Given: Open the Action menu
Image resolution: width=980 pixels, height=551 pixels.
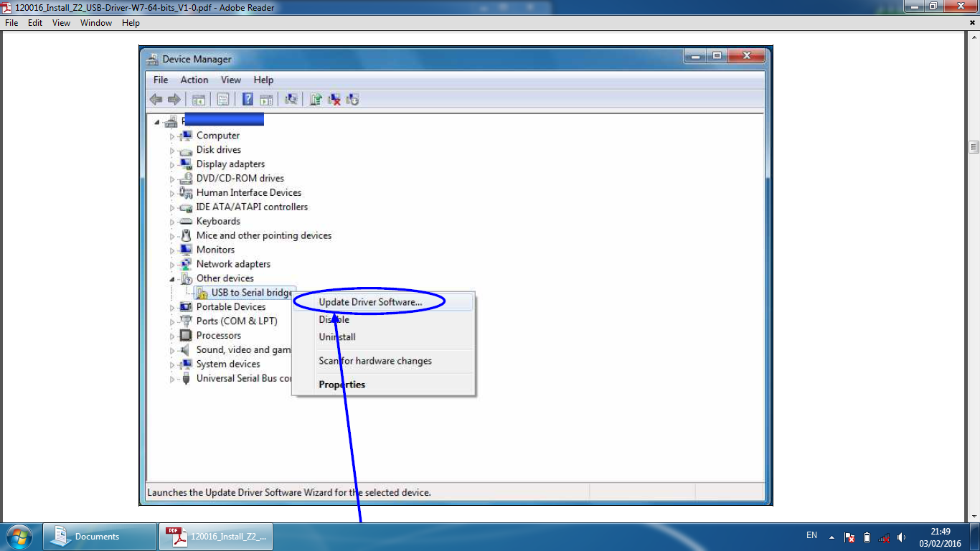Looking at the screenshot, I should [x=194, y=80].
